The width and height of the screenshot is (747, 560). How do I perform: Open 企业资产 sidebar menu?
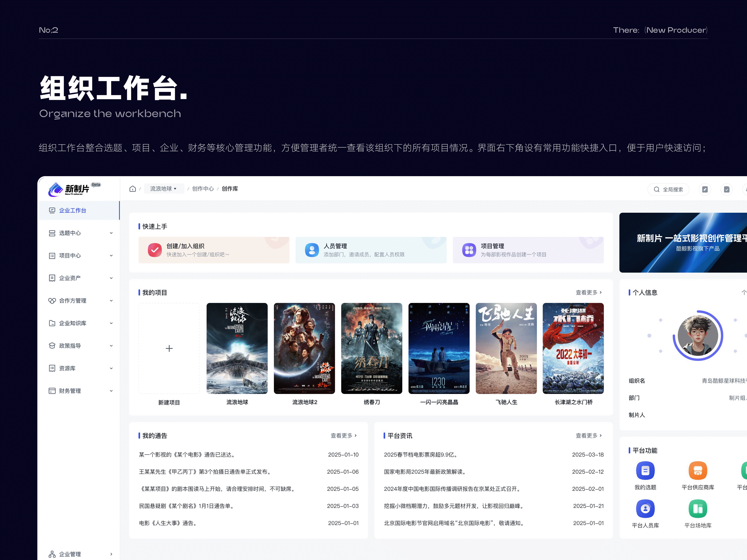[x=79, y=278]
